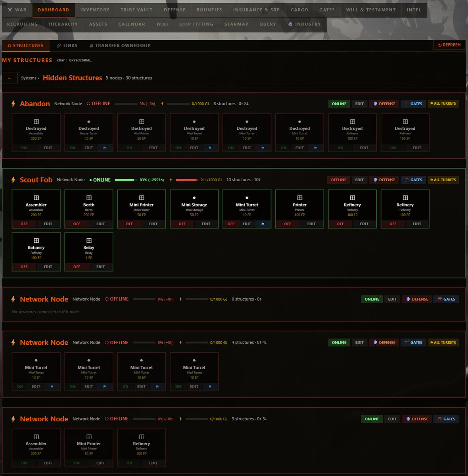Click grid icon on Scout Fob Assembler card
The height and width of the screenshot is (476, 468).
coord(36,198)
